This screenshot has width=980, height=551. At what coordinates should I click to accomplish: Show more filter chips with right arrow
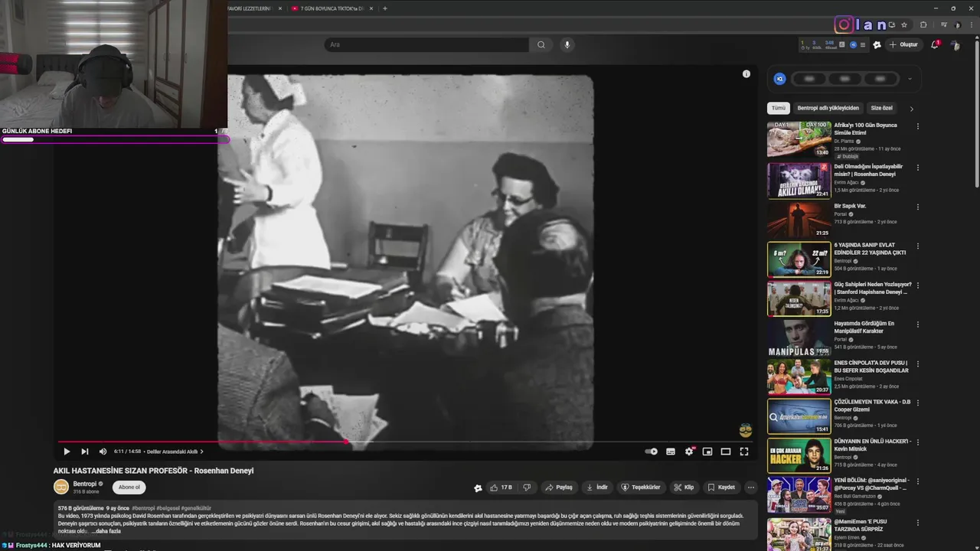911,109
